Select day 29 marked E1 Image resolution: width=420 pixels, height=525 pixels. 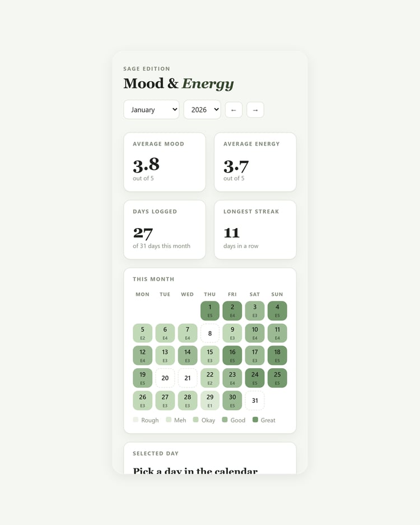click(210, 401)
